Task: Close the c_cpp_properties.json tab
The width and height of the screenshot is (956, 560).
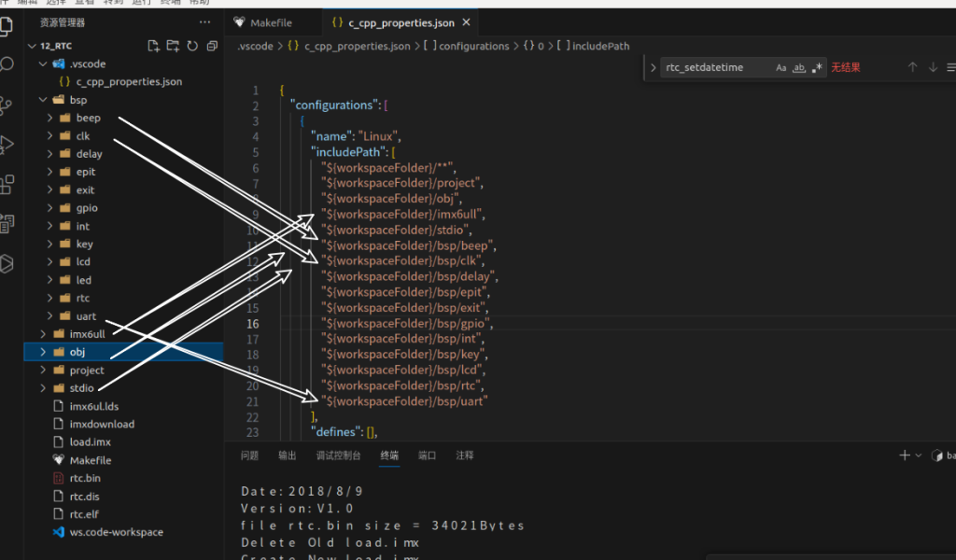Action: [x=467, y=22]
